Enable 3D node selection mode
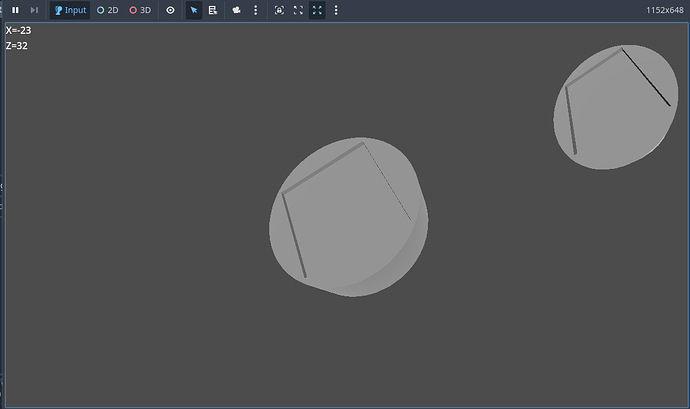The width and height of the screenshot is (690, 409). coord(140,10)
